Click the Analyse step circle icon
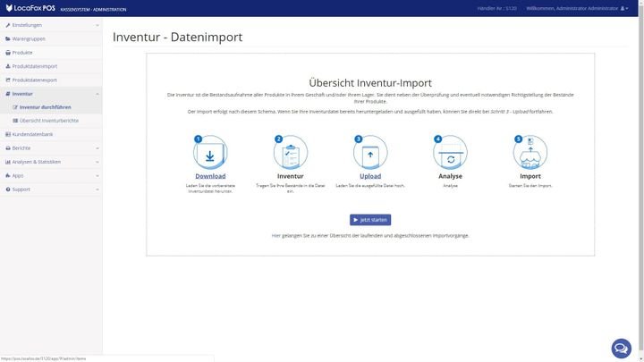This screenshot has width=644, height=362. click(x=450, y=153)
